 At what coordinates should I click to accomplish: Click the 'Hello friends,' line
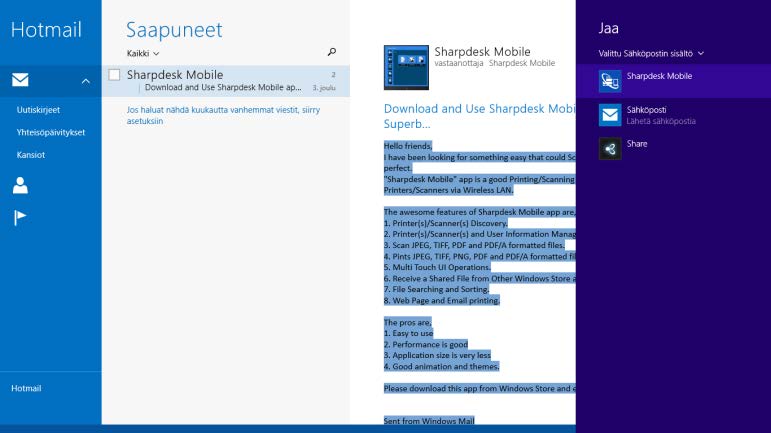click(x=408, y=146)
